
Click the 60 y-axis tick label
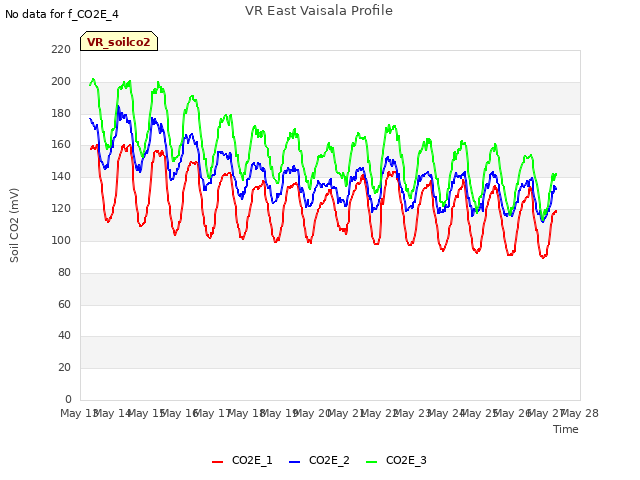(64, 304)
